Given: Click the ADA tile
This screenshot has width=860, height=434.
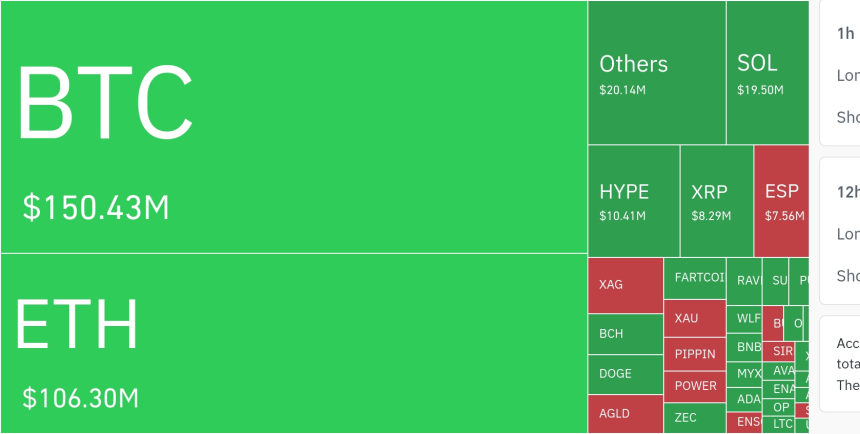Looking at the screenshot, I should 748,398.
